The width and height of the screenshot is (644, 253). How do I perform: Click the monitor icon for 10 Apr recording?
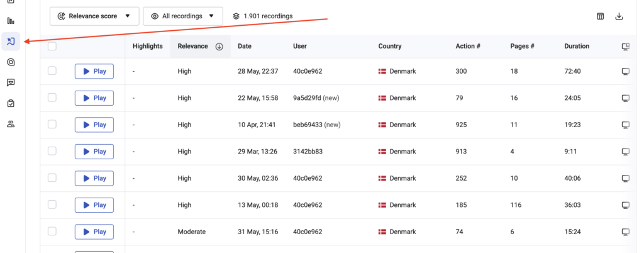[626, 125]
